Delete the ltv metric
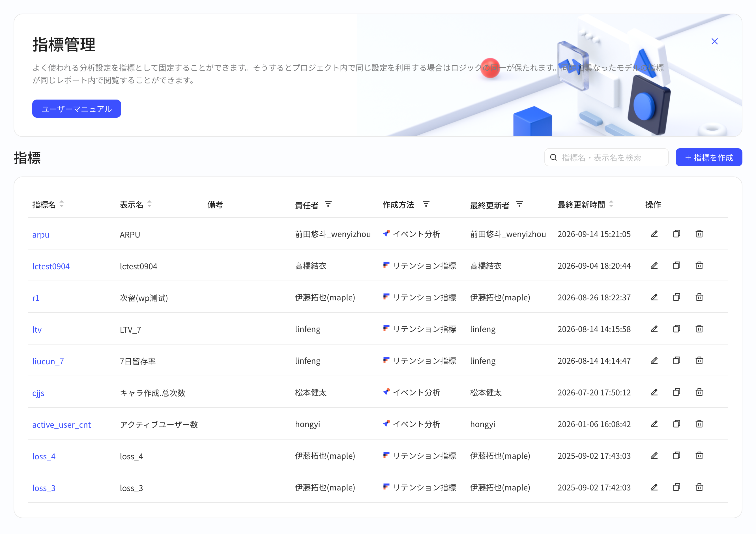Image resolution: width=756 pixels, height=534 pixels. click(x=699, y=329)
